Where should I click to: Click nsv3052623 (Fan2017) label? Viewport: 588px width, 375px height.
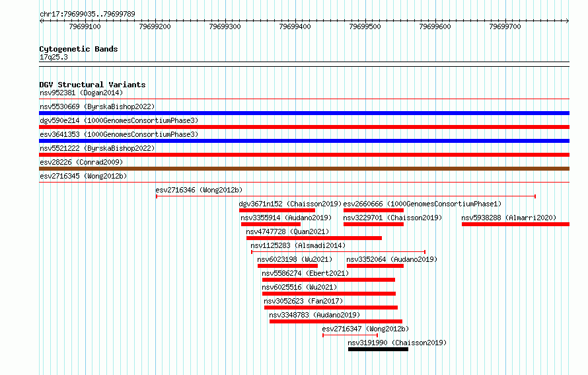[x=303, y=301]
